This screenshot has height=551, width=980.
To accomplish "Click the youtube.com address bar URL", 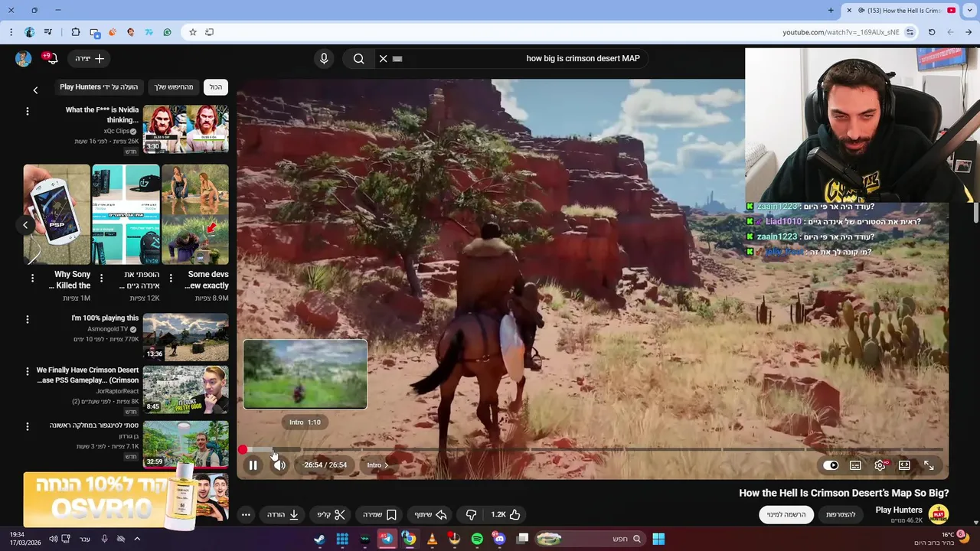I will point(841,32).
